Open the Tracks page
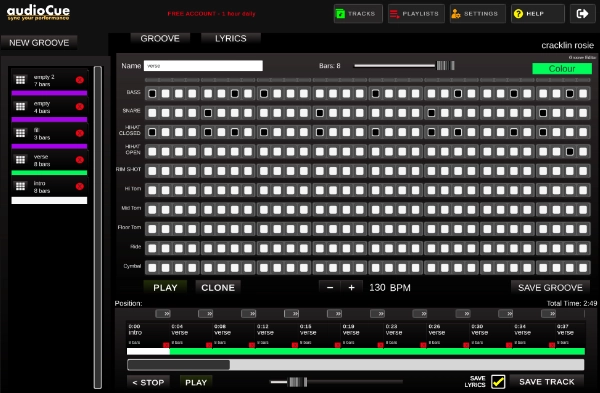The image size is (600, 393). pyautogui.click(x=358, y=14)
